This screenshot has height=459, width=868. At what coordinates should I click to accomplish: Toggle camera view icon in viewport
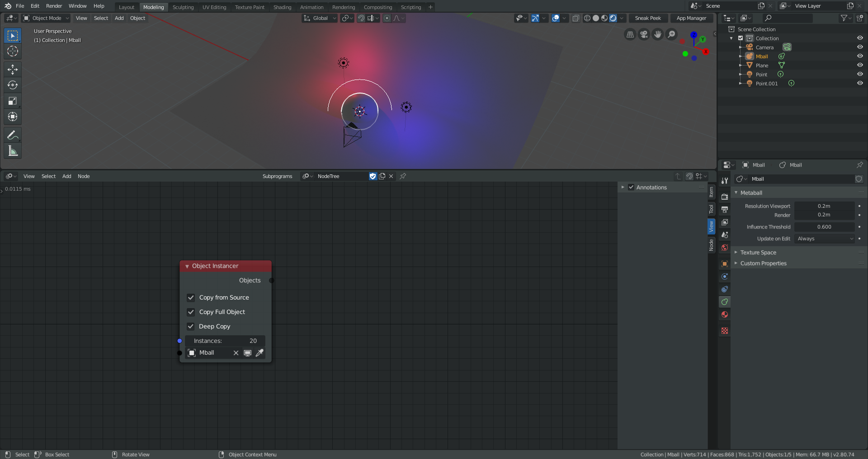click(x=644, y=34)
